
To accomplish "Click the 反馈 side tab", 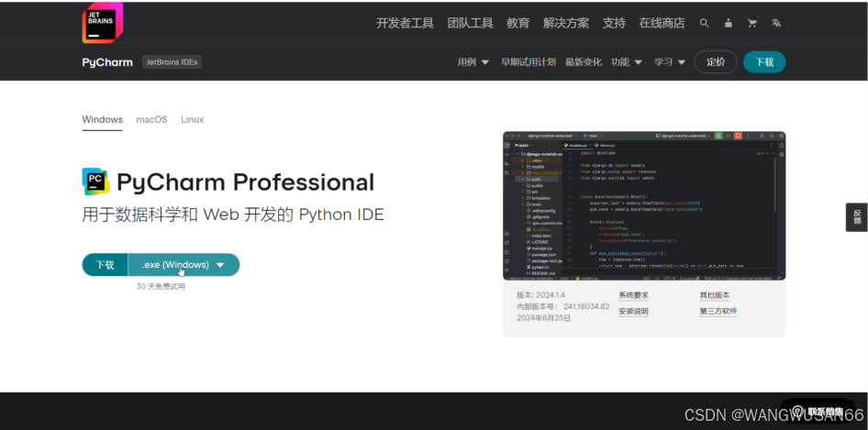I will pyautogui.click(x=857, y=217).
